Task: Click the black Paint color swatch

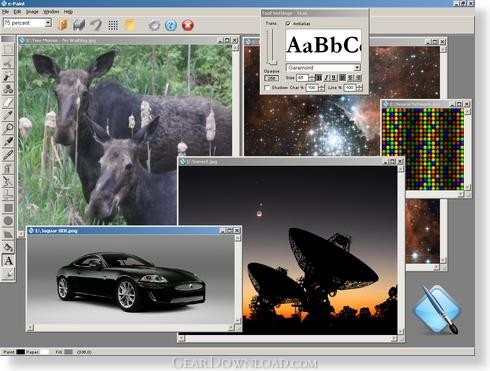Action: tap(21, 352)
